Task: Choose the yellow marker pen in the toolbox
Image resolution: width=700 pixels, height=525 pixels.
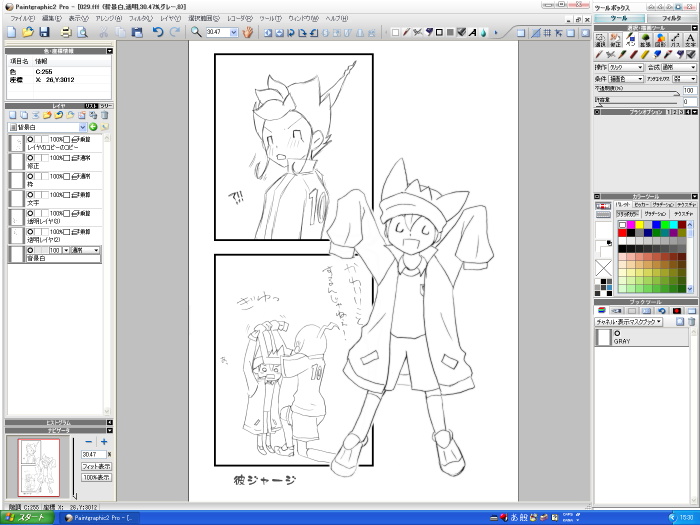Action: point(645,54)
